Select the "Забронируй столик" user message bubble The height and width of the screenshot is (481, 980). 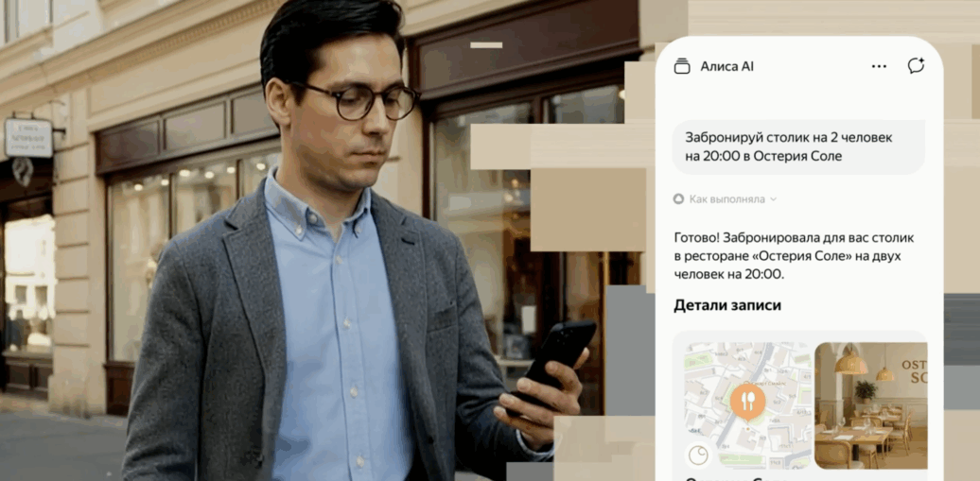pyautogui.click(x=797, y=146)
